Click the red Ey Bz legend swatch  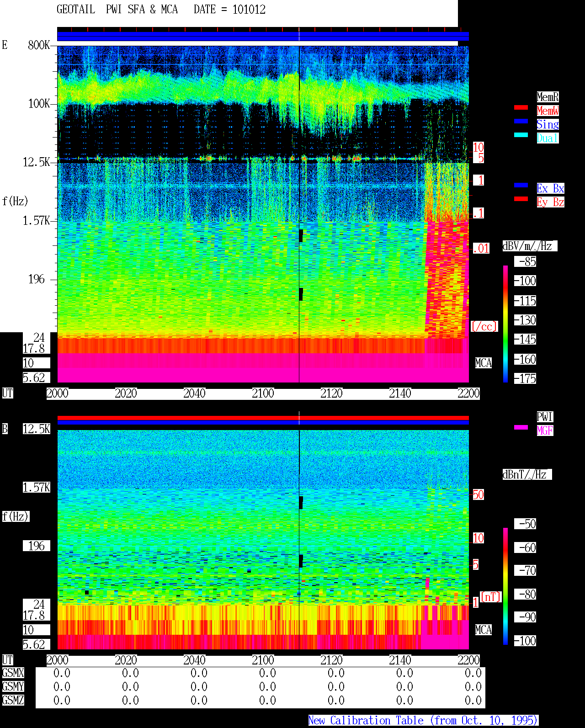(521, 199)
